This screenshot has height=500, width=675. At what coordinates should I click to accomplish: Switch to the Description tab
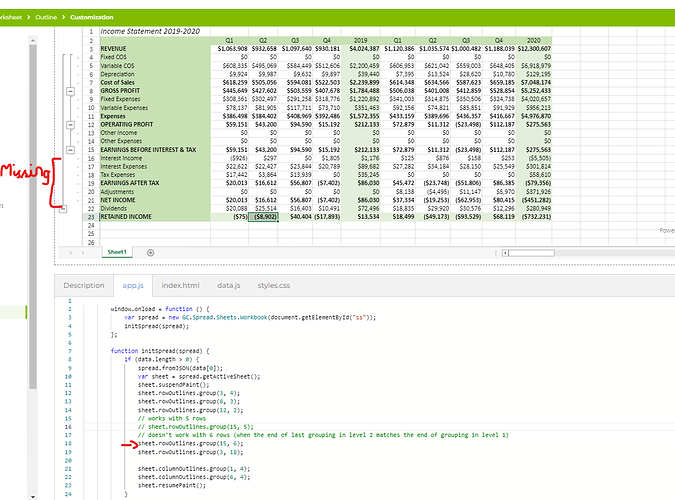[84, 285]
